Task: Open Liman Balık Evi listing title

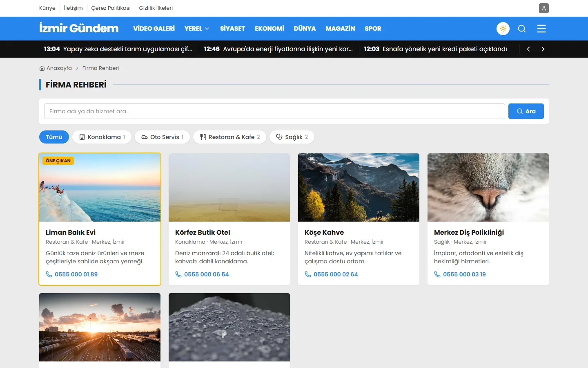Action: (x=71, y=232)
